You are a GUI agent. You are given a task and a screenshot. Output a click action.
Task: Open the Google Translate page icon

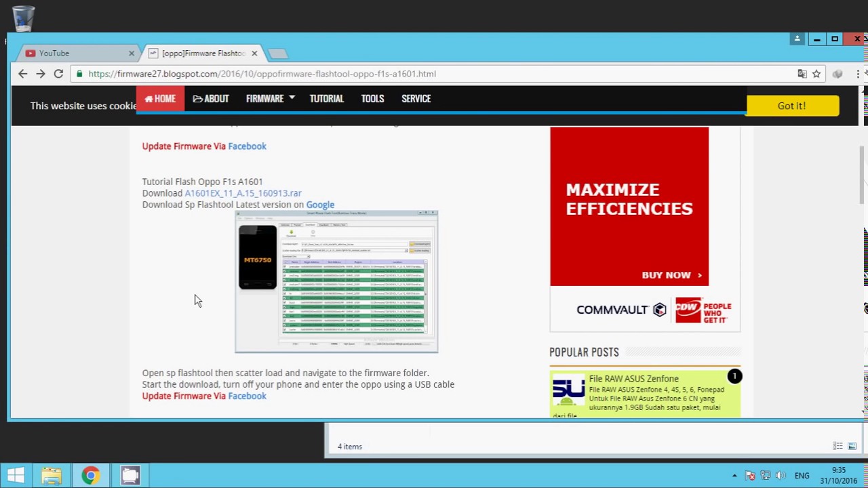802,74
